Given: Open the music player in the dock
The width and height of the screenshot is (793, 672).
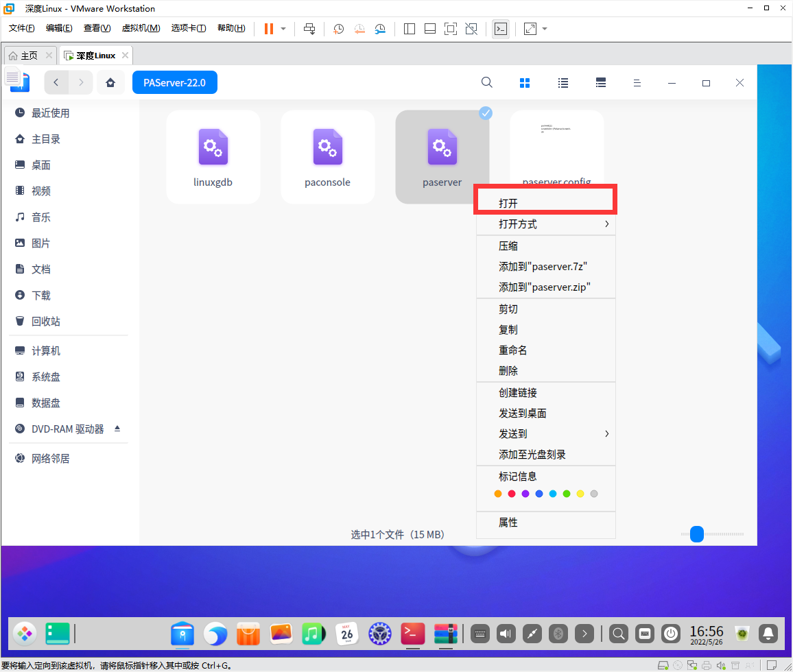Looking at the screenshot, I should pos(313,634).
